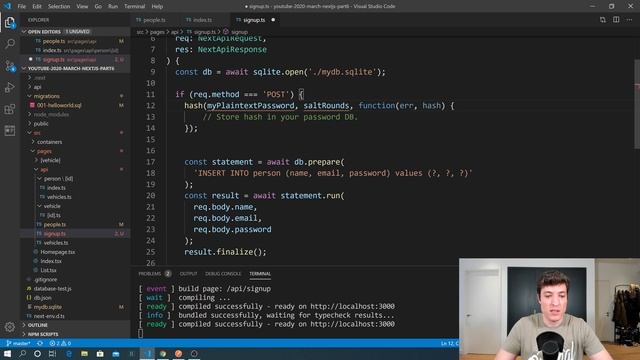Open the Extensions view
Screen dimensions: 640x360
[10, 109]
